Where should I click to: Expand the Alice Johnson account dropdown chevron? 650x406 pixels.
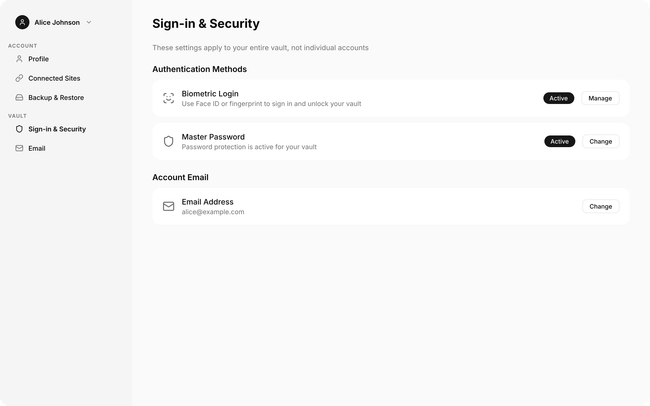89,22
